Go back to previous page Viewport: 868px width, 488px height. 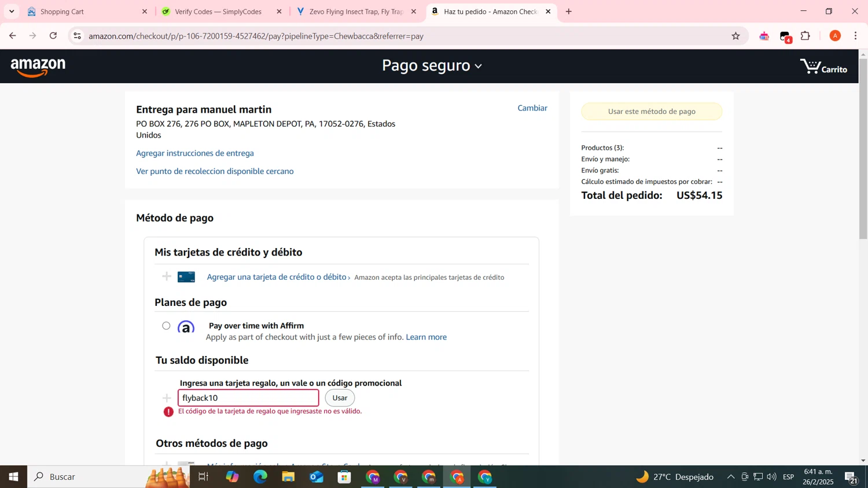13,36
